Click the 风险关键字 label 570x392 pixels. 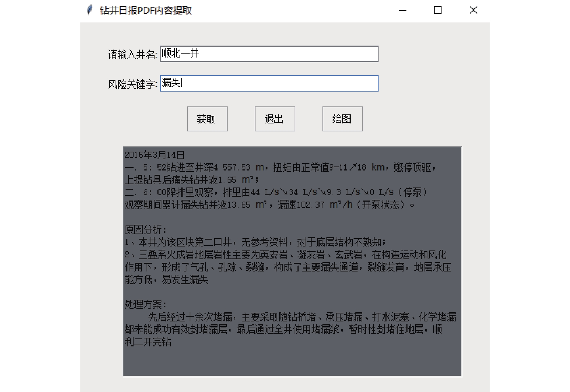(x=132, y=84)
